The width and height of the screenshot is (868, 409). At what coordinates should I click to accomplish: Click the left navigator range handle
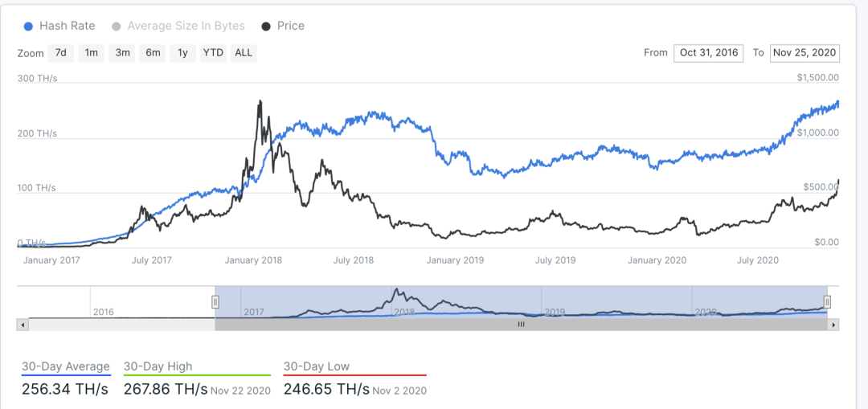pos(215,301)
